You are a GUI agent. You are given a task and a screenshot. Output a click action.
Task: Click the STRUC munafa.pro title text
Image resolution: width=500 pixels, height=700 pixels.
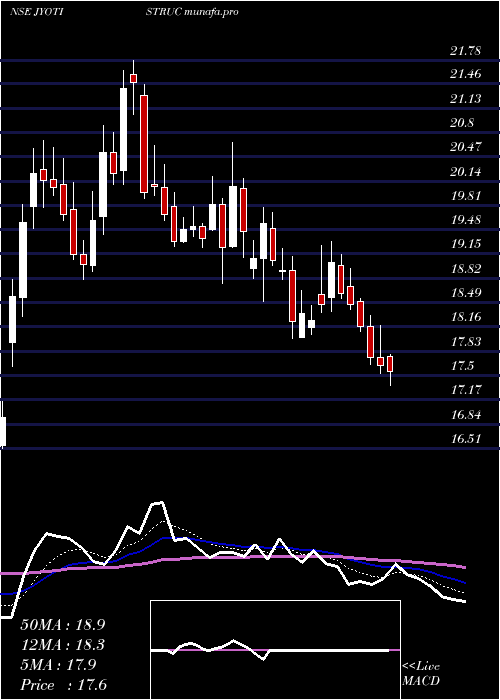tap(192, 12)
